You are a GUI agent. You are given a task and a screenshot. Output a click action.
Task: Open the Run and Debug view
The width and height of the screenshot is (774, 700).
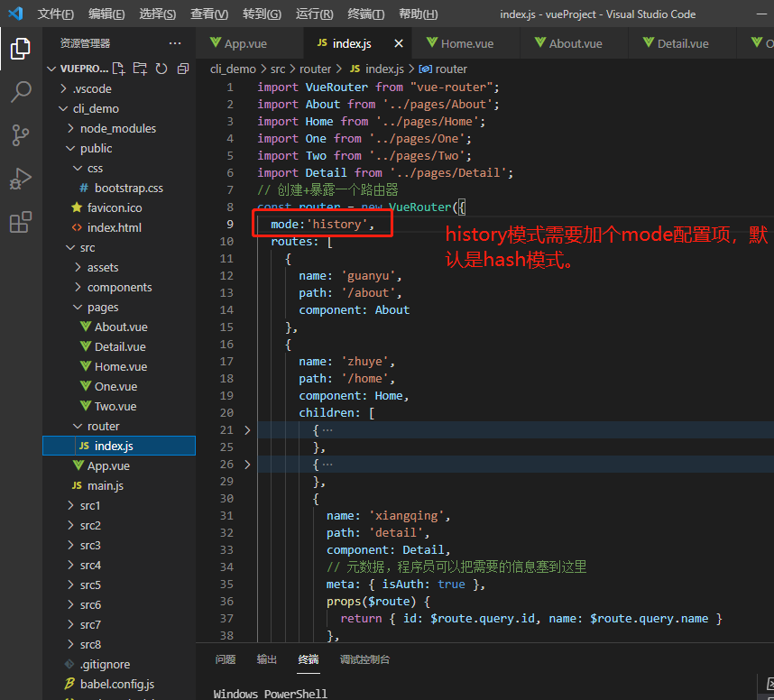20,179
